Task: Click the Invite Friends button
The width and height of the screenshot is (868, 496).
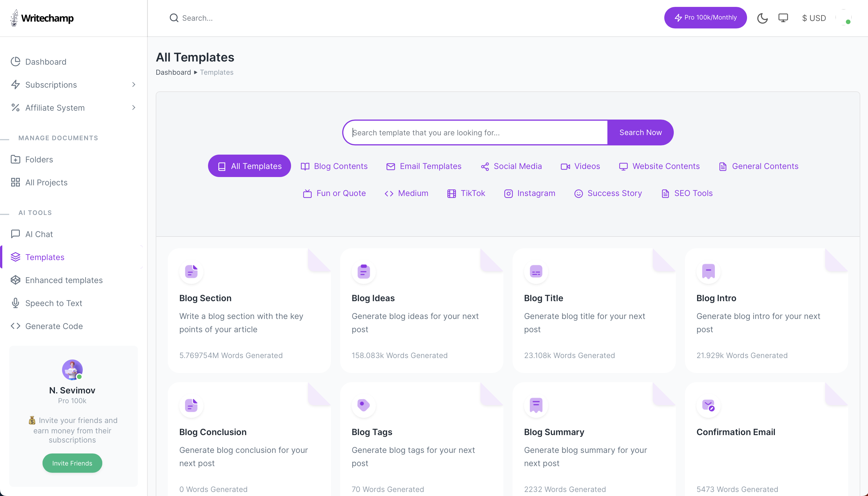Action: (72, 463)
